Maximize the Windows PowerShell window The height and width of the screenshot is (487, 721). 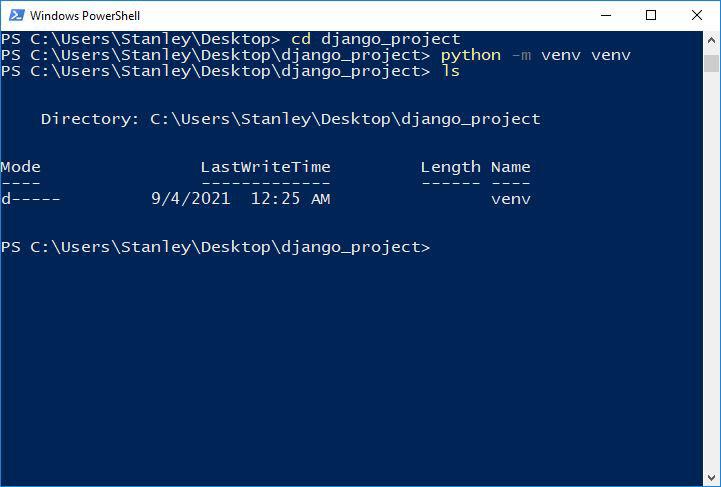[651, 15]
